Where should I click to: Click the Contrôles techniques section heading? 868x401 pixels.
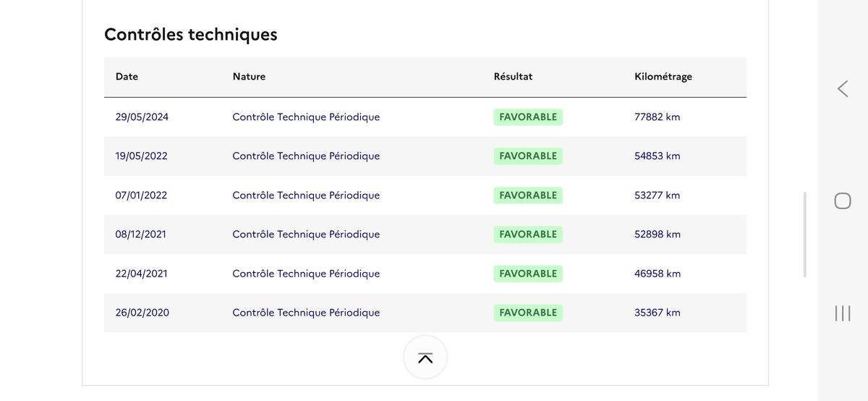click(x=191, y=34)
